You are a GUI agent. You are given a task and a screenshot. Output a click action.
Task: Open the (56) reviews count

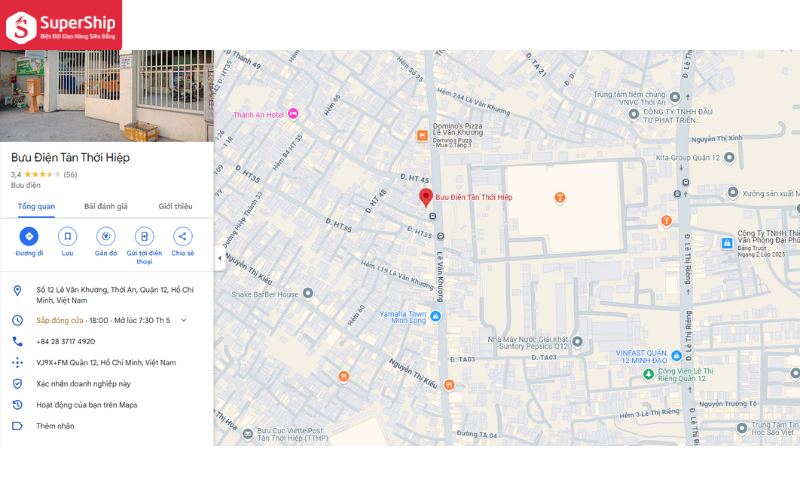tap(70, 174)
